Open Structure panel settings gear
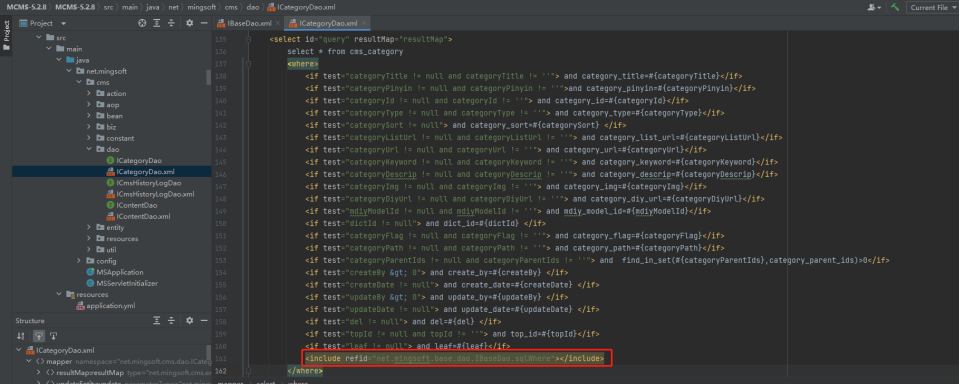Image resolution: width=960 pixels, height=384 pixels. tap(189, 321)
